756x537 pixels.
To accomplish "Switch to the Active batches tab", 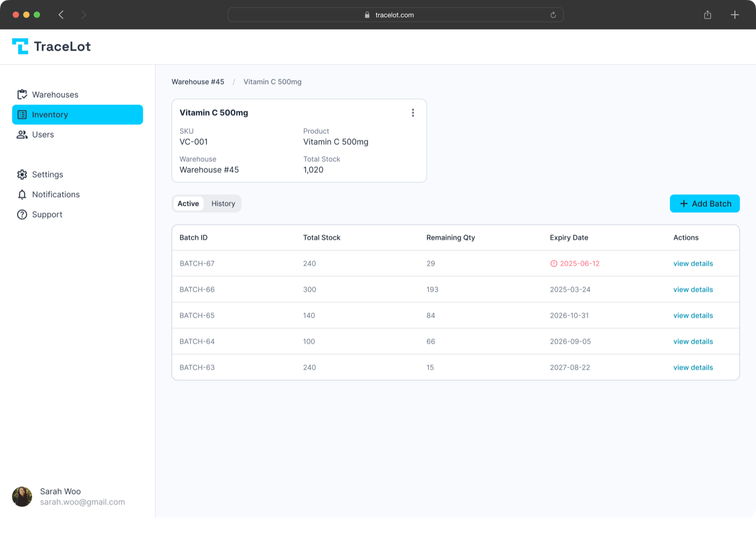I will [188, 203].
